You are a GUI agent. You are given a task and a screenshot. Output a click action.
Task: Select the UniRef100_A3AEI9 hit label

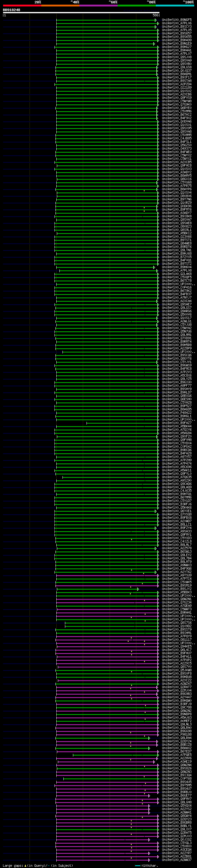(x=177, y=762)
